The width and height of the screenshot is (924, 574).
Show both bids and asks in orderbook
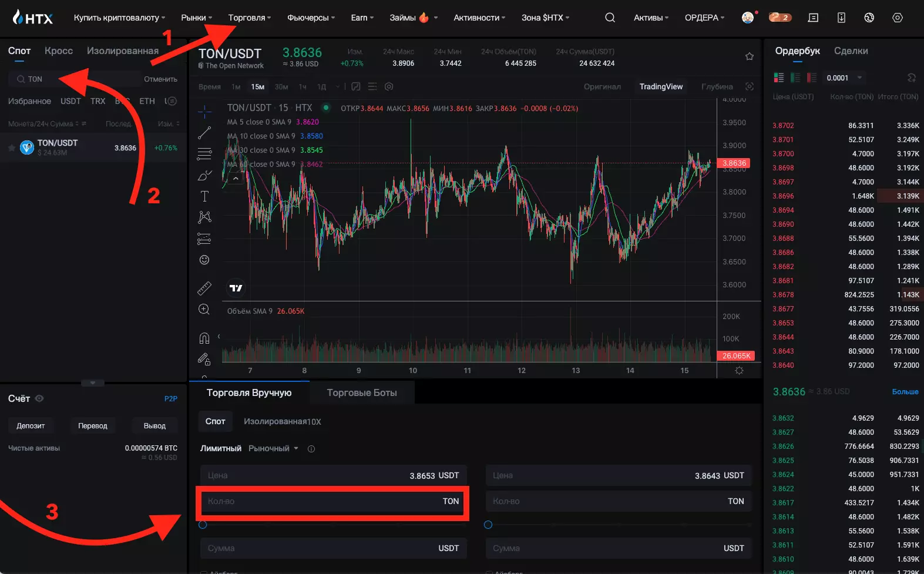[x=779, y=78]
